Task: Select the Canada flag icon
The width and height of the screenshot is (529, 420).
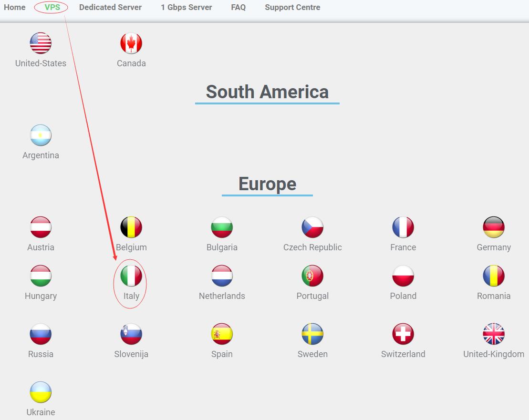Action: point(131,43)
